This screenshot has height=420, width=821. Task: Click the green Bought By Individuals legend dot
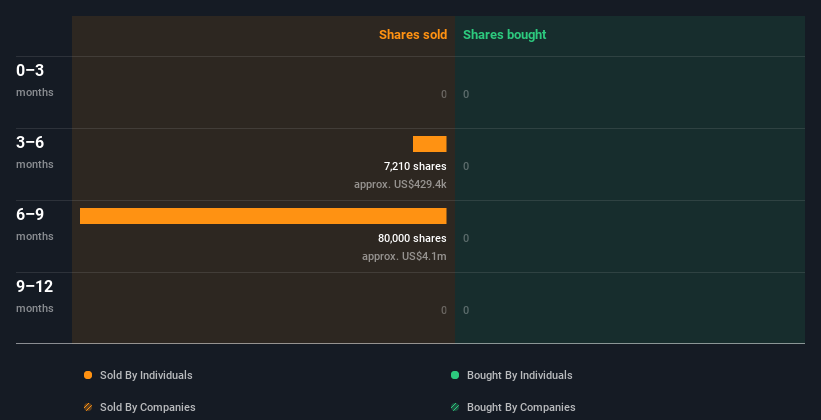455,375
